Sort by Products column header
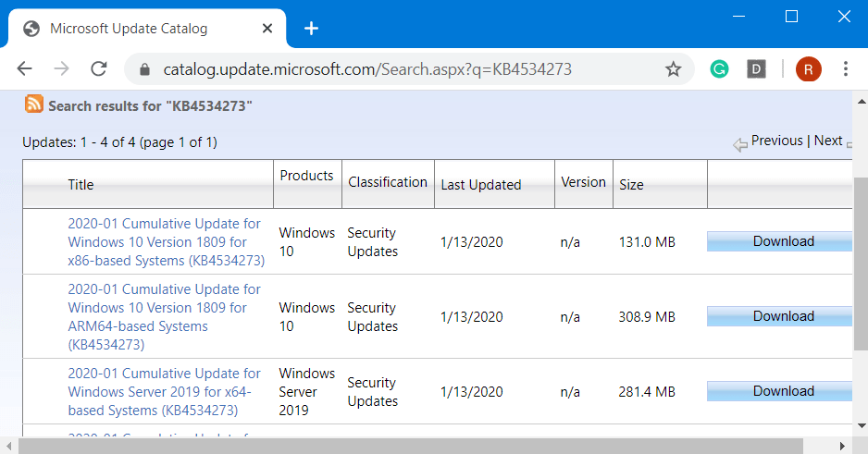The width and height of the screenshot is (868, 454). 306,176
